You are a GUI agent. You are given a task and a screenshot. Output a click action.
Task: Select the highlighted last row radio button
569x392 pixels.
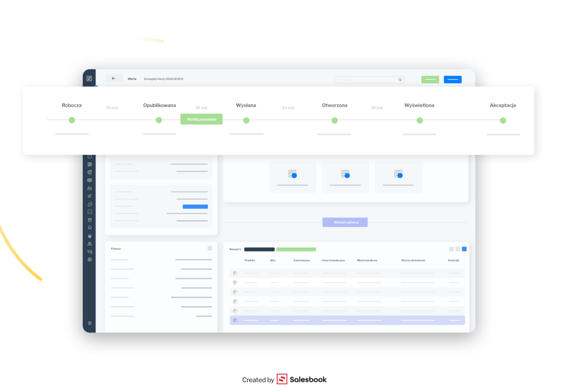click(x=235, y=320)
